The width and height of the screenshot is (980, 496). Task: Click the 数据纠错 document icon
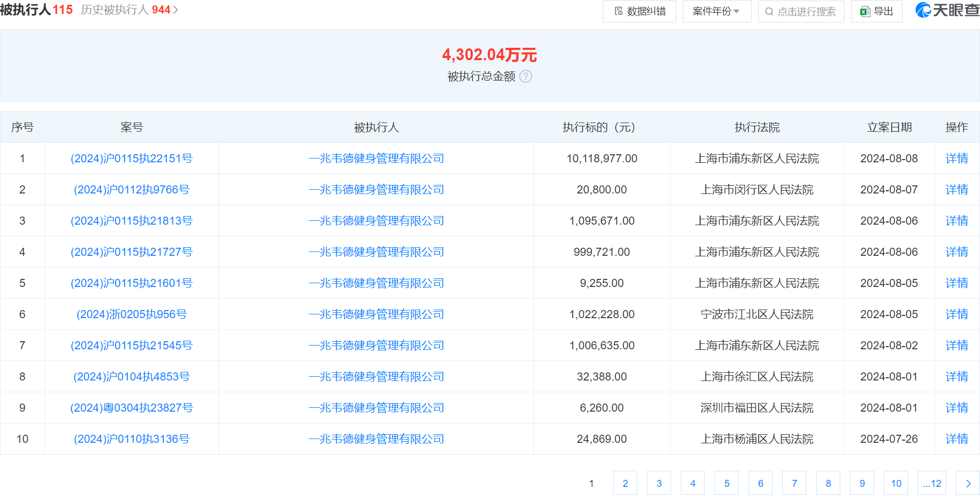[x=618, y=11]
